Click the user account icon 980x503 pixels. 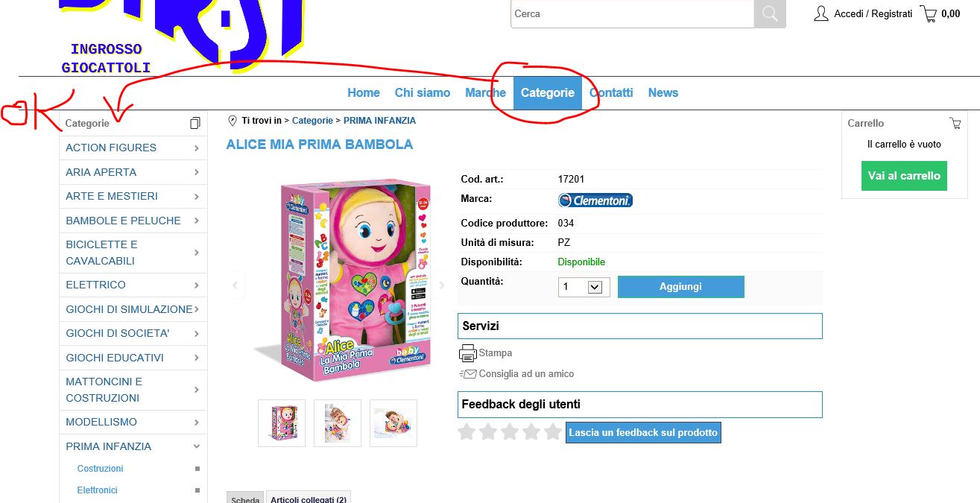tap(821, 13)
